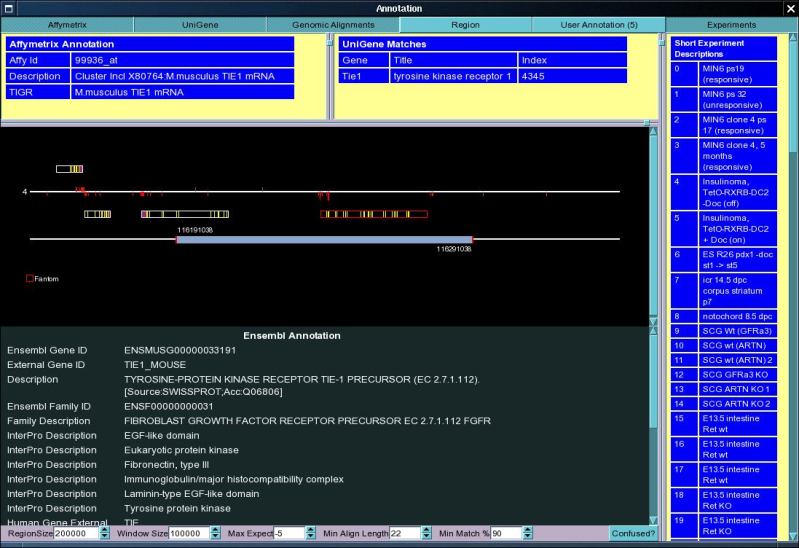Click the Fantom legend red box
799x548 pixels.
(29, 278)
